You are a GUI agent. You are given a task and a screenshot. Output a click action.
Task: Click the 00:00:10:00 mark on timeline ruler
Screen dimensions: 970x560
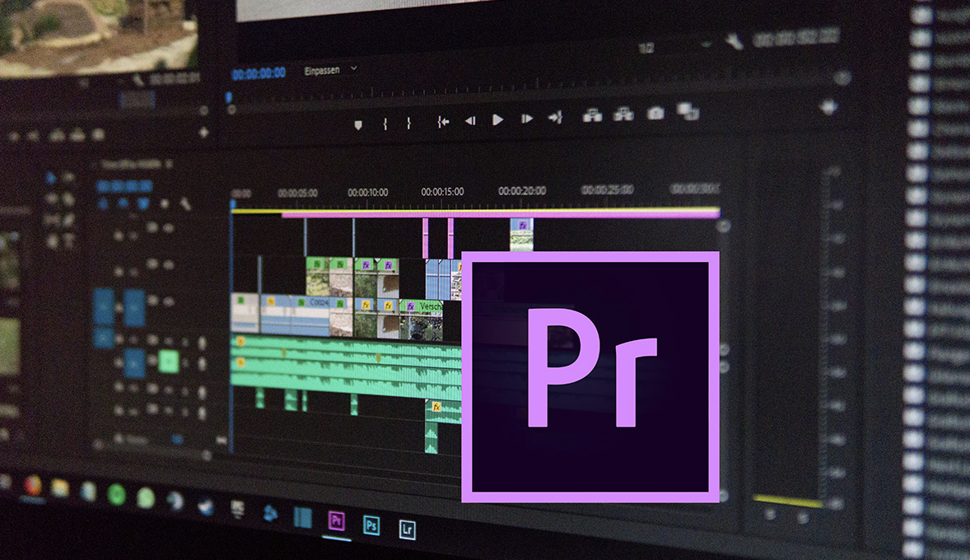tap(367, 193)
